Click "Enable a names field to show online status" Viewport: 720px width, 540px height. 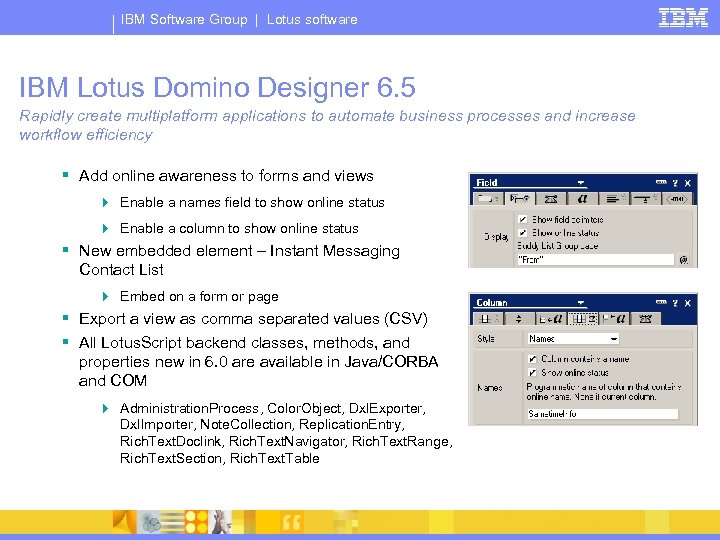point(252,202)
